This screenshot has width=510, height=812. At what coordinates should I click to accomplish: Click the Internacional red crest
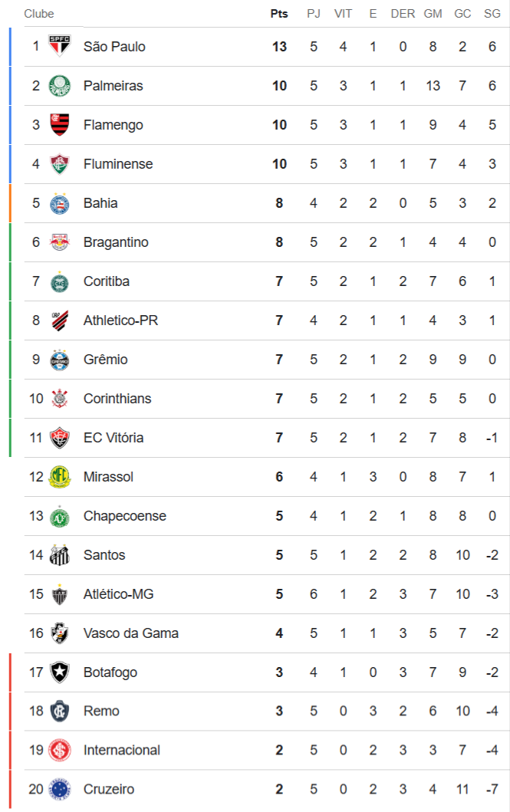tap(59, 751)
